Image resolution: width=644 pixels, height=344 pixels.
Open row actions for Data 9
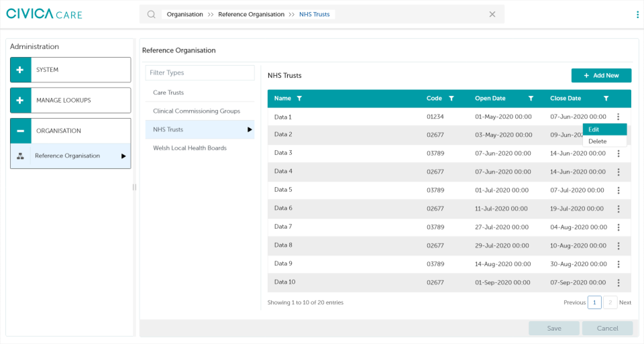(x=618, y=264)
